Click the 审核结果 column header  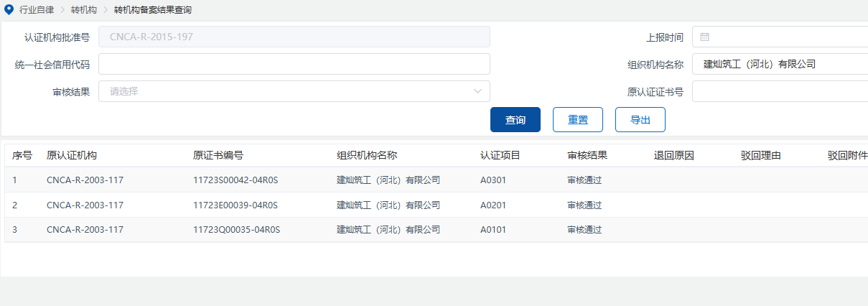pyautogui.click(x=587, y=155)
